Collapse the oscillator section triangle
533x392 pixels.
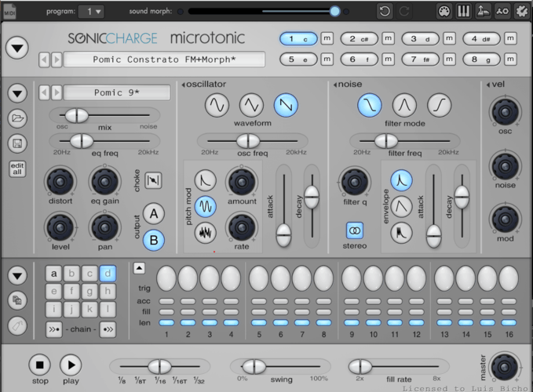pyautogui.click(x=183, y=85)
